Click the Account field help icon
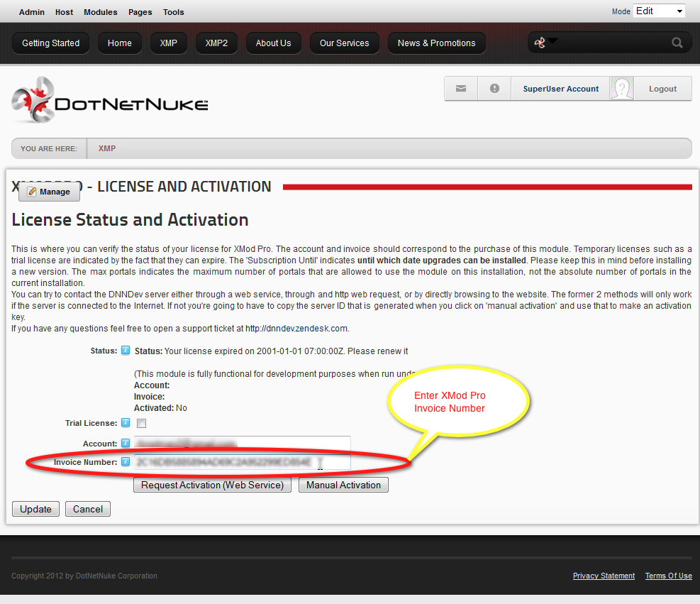The height and width of the screenshot is (604, 700). [x=126, y=443]
